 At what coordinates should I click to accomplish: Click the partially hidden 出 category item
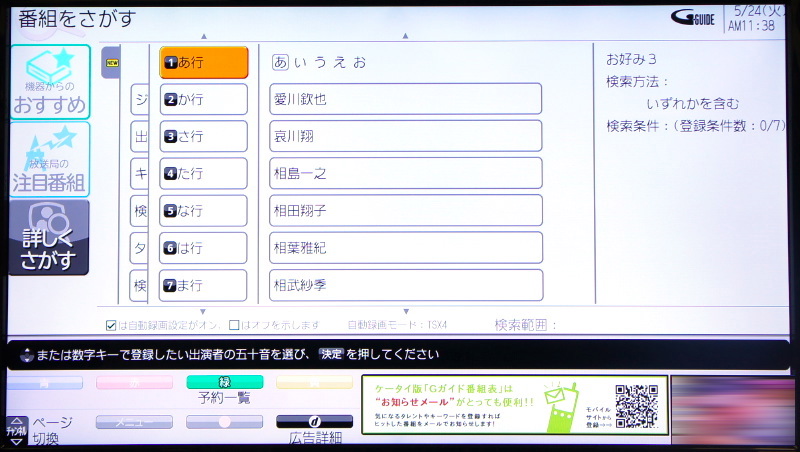pos(140,137)
